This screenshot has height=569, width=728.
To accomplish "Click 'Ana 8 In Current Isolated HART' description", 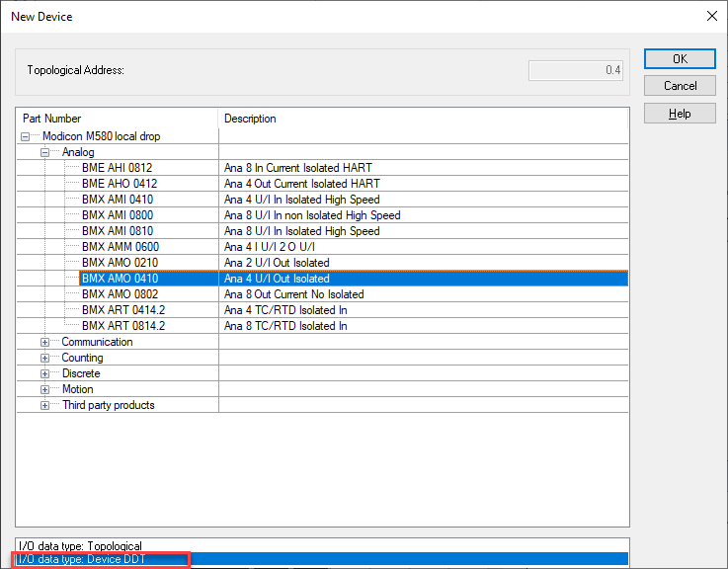I will tap(298, 168).
